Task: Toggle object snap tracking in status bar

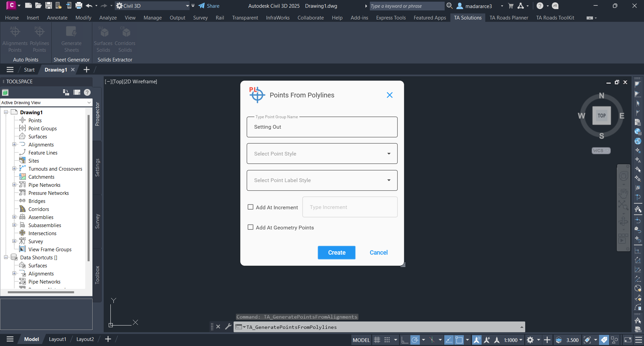Action: click(449, 340)
